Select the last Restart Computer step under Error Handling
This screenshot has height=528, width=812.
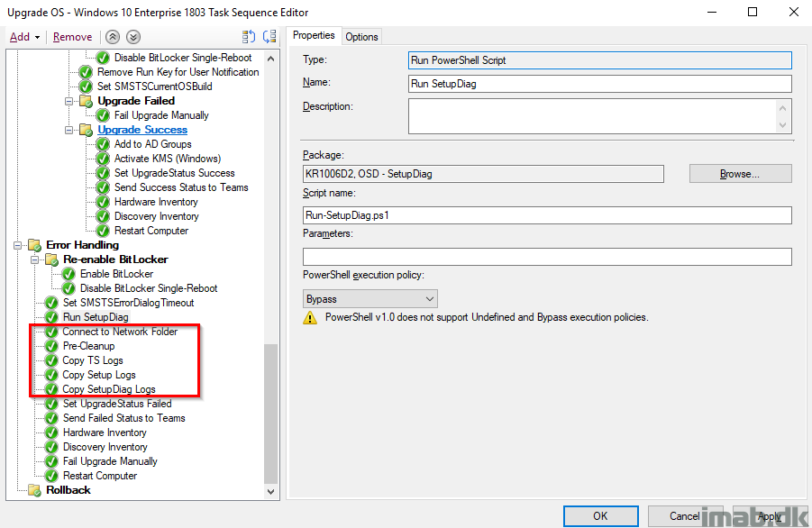tap(100, 476)
